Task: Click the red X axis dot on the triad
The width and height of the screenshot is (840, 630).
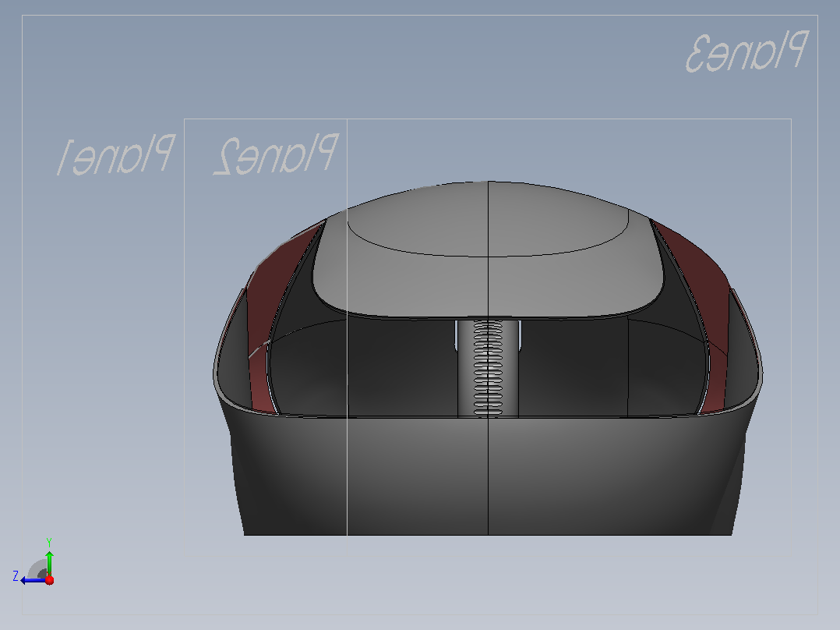Action: (x=49, y=580)
